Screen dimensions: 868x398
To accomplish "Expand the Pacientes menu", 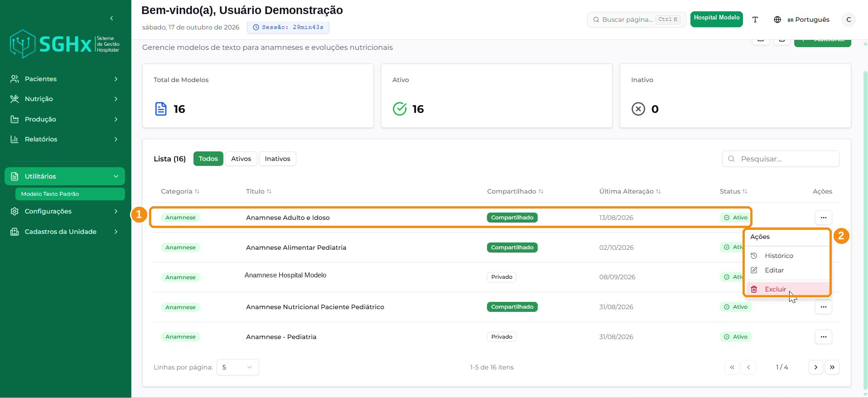I will pos(65,79).
